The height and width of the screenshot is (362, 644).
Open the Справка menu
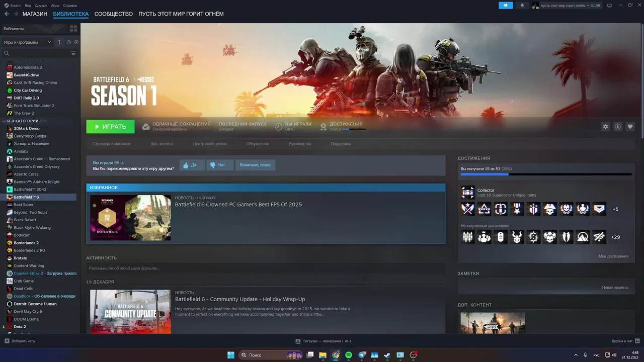[x=70, y=6]
